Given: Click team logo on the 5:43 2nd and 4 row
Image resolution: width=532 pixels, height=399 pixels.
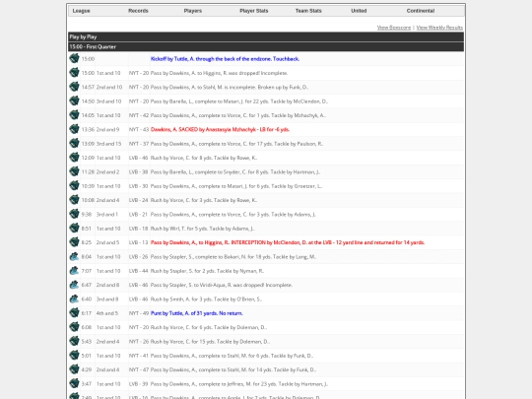Looking at the screenshot, I should [x=74, y=341].
